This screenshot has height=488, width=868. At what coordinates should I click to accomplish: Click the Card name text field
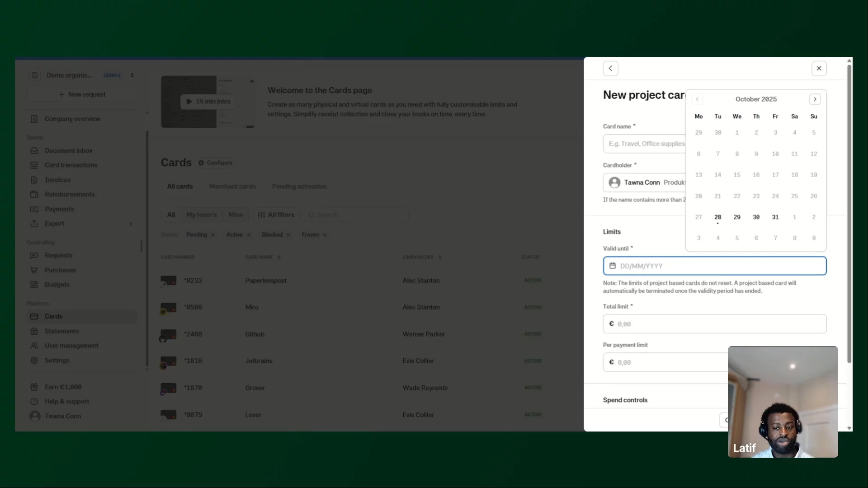(x=644, y=144)
